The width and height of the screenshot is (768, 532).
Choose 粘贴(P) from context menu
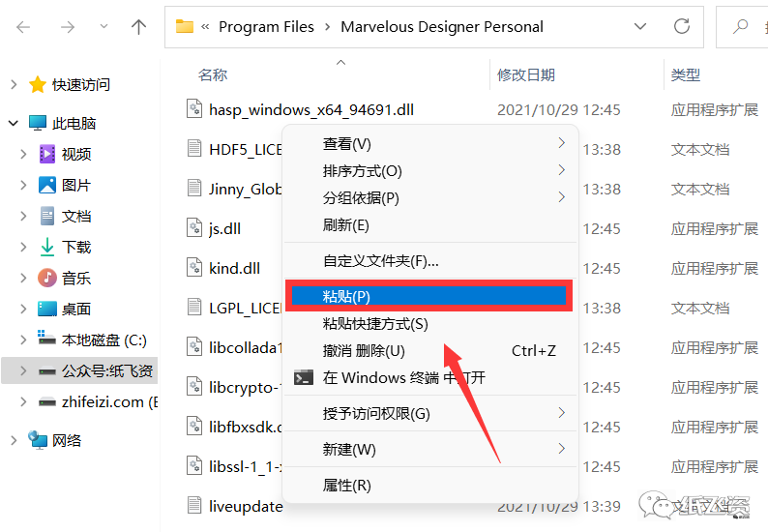click(428, 296)
